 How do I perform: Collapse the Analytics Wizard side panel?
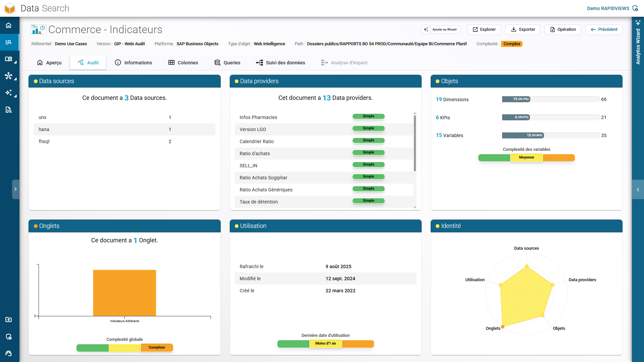coord(638,189)
